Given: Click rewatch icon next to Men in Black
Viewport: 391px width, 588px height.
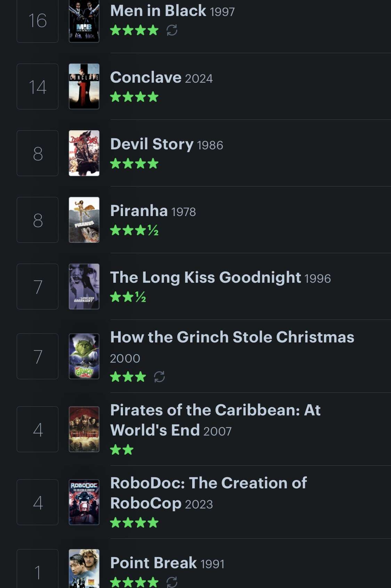Looking at the screenshot, I should [x=172, y=30].
